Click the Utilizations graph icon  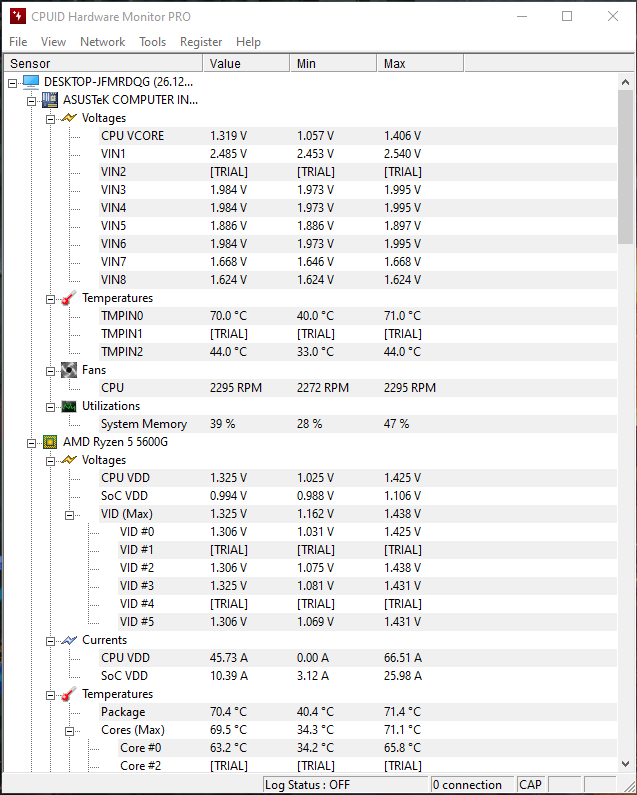(x=69, y=406)
